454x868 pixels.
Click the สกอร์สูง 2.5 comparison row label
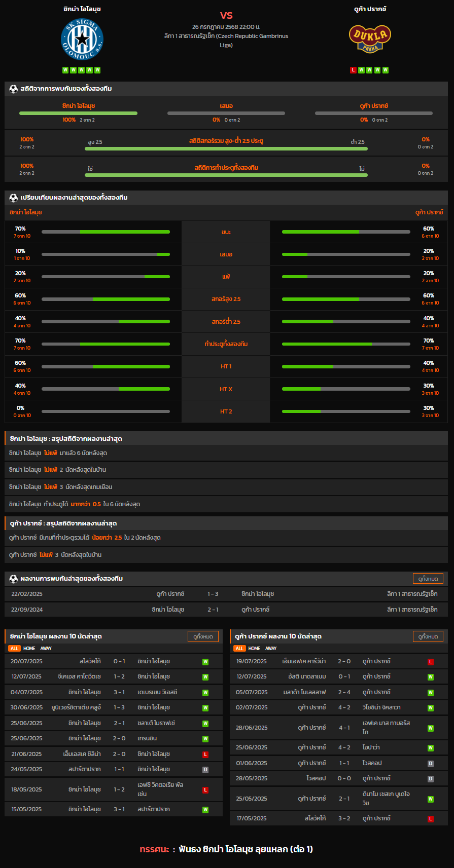(x=226, y=299)
